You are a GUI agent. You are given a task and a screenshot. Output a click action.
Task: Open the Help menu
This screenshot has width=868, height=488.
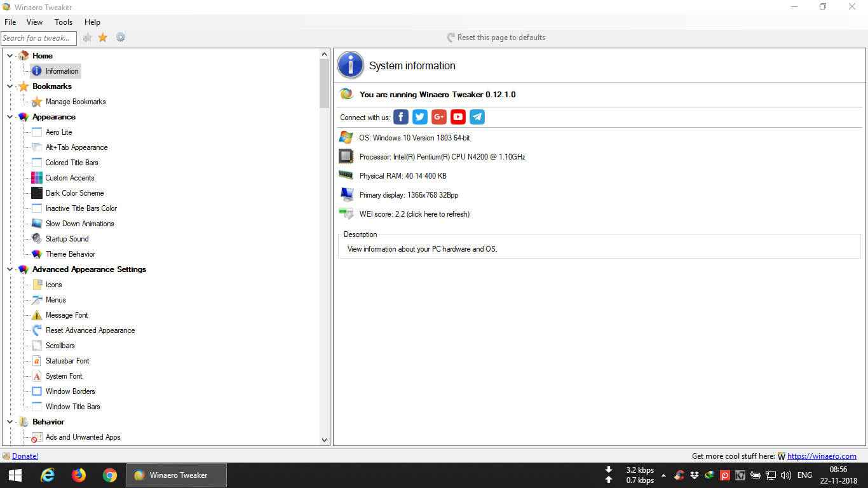92,22
